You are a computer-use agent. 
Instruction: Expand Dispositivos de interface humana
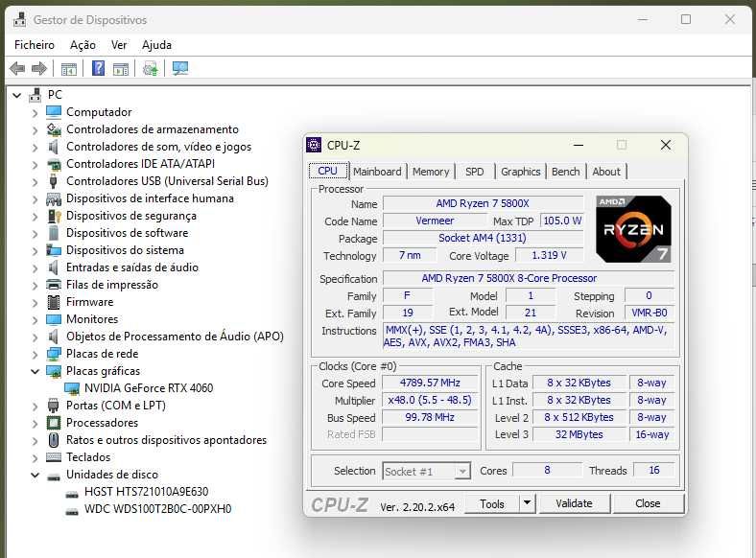35,199
